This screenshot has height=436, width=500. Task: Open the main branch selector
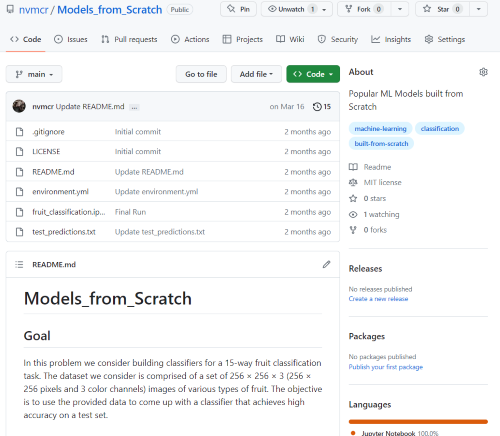point(34,74)
